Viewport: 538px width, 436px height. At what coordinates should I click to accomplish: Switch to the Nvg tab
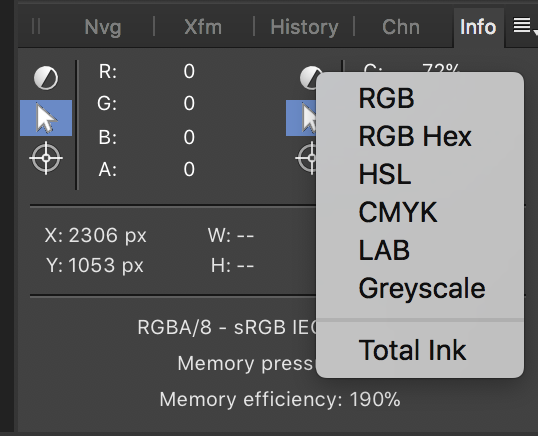tap(103, 27)
